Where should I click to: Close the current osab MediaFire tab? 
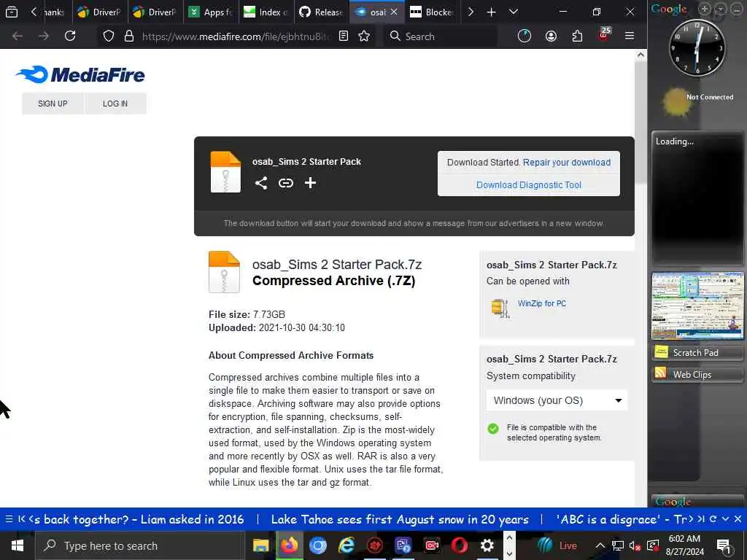point(394,12)
